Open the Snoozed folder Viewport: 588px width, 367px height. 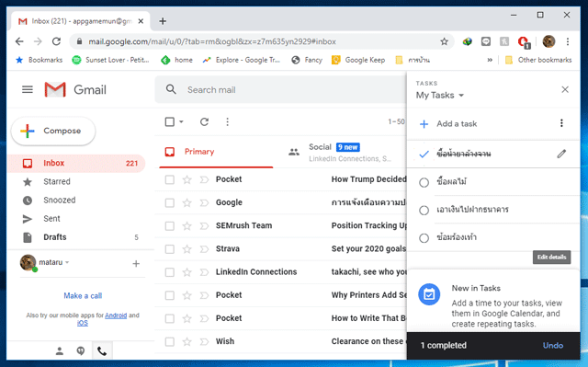[x=76, y=200]
